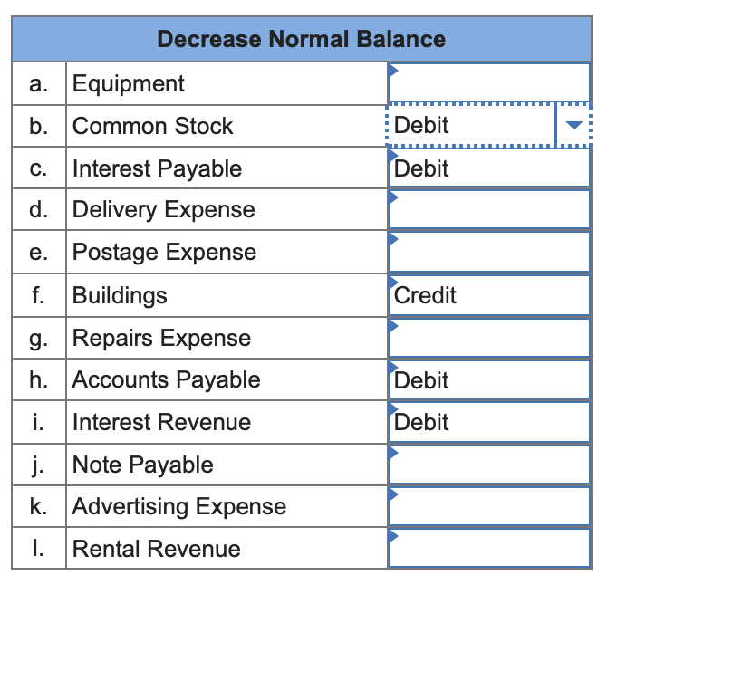Open the answer dropdown for Postage Expense
Viewport: 752px width, 700px height.
pyautogui.click(x=489, y=252)
